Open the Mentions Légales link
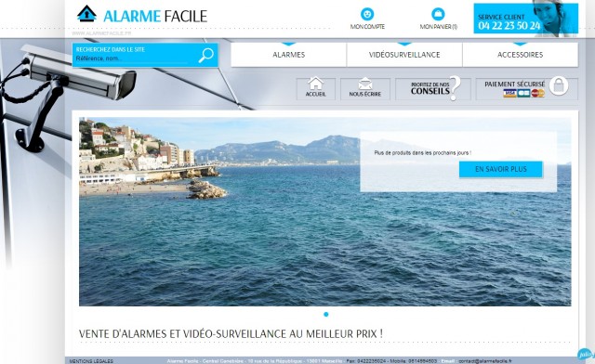 click(91, 361)
